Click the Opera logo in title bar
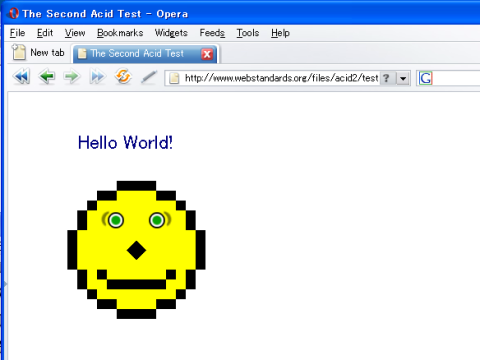 (14, 13)
